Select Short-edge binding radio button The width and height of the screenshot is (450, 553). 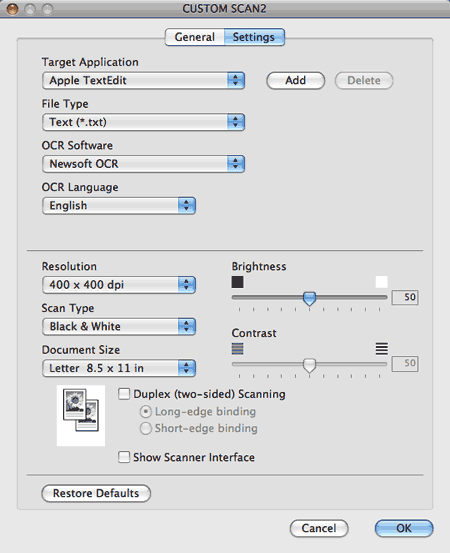click(x=146, y=428)
